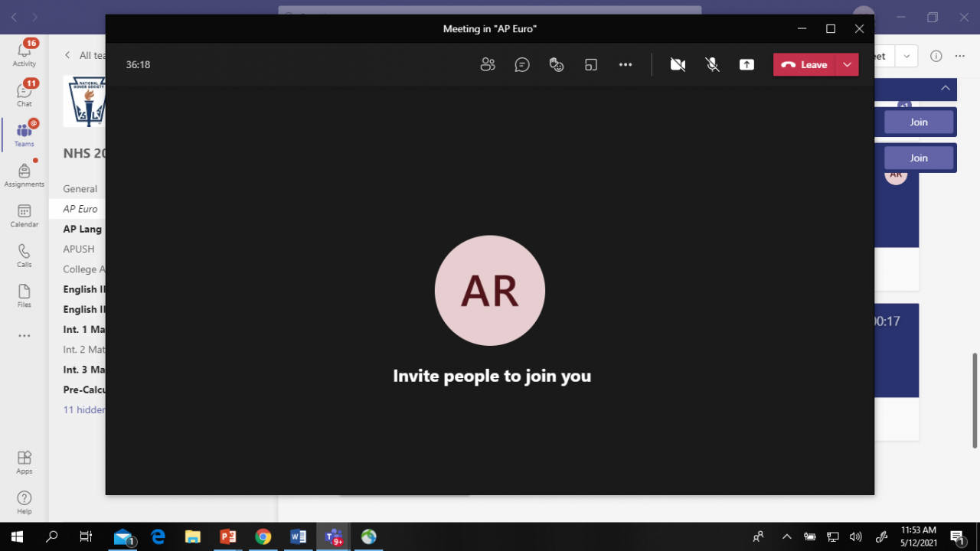Click the AR participant avatar

(x=490, y=290)
